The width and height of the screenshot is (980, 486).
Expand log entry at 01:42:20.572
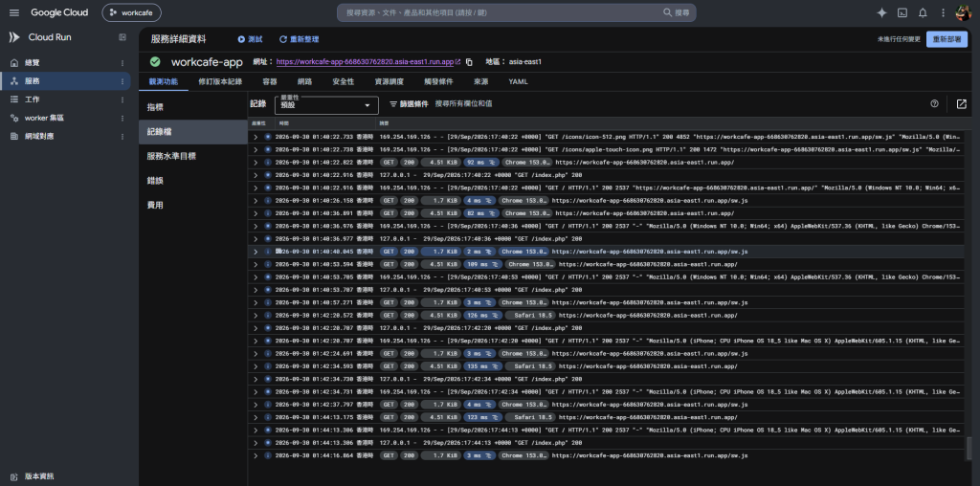pos(255,316)
